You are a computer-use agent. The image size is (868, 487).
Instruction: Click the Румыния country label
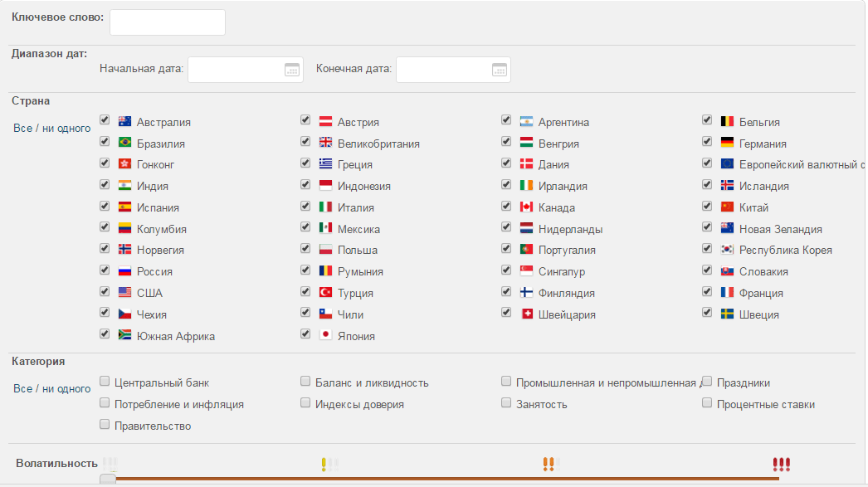[360, 272]
